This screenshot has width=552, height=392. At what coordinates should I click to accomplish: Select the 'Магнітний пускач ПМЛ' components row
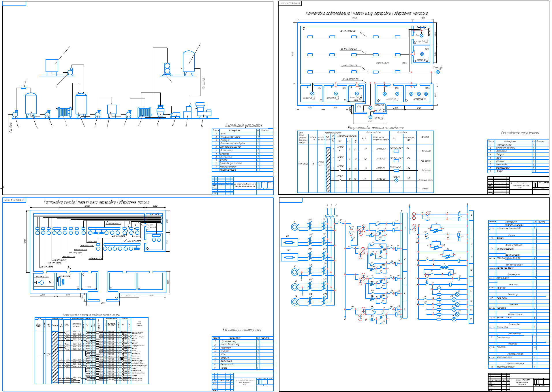coord(519,258)
